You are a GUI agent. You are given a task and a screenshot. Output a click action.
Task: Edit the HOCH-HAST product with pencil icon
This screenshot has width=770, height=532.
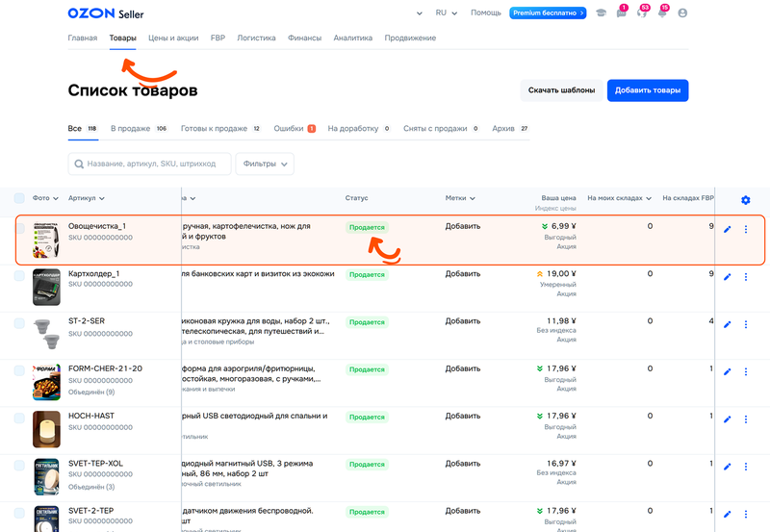[728, 419]
